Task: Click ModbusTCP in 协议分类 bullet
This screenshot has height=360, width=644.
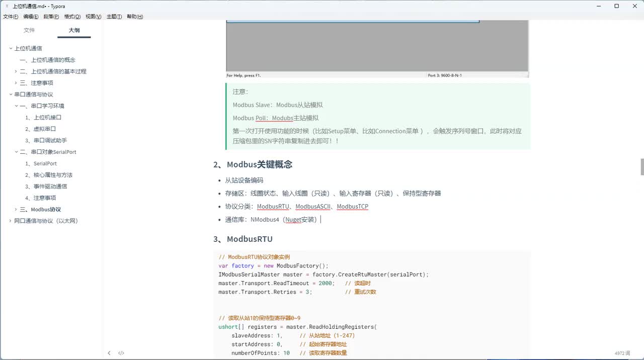Action: 353,207
